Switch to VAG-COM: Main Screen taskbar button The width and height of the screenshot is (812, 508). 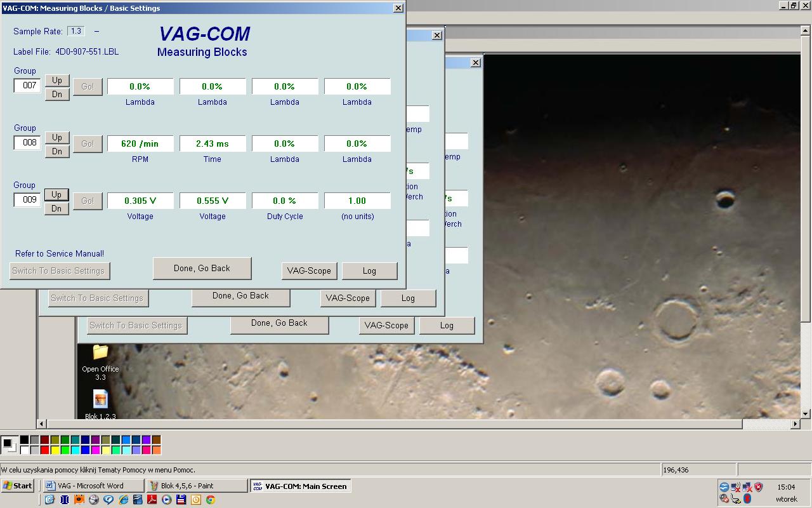[300, 486]
